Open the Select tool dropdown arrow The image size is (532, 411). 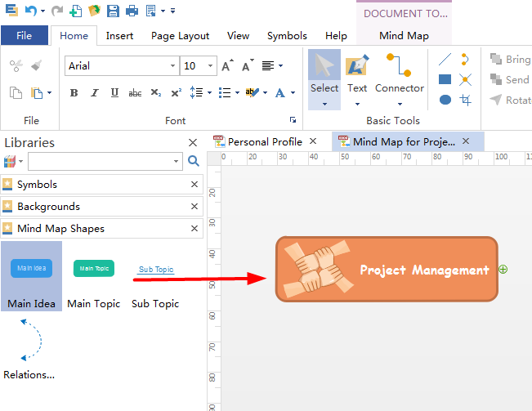[x=324, y=104]
